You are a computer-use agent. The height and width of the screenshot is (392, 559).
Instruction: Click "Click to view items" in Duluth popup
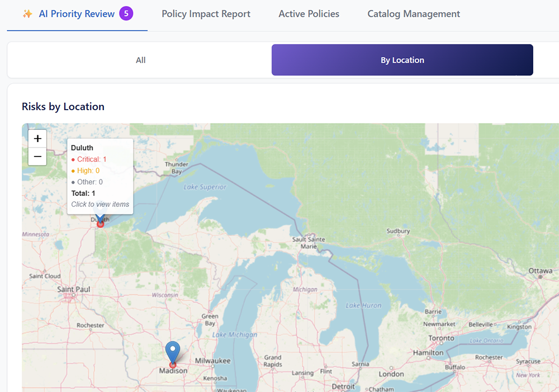pyautogui.click(x=100, y=204)
